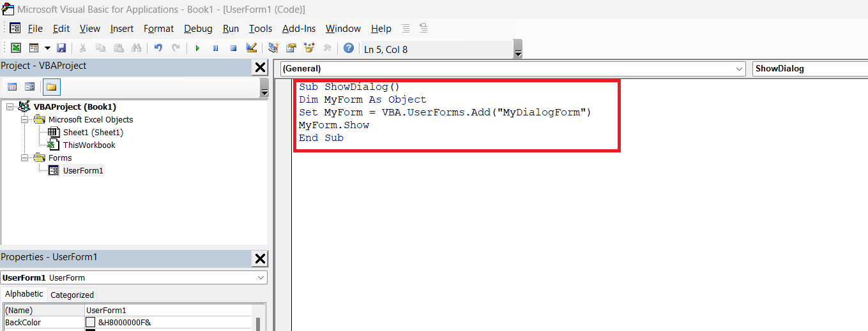Click the 'End Sub' code line

tap(321, 138)
